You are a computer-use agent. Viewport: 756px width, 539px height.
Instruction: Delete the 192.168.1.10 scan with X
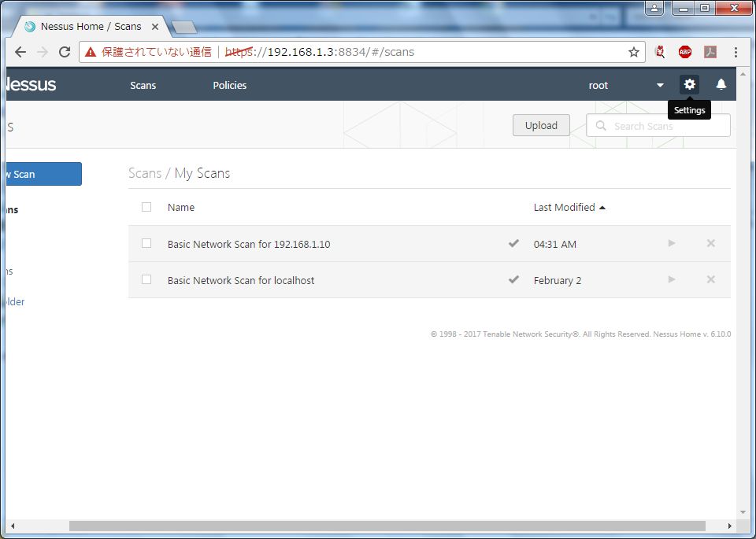[x=710, y=243]
